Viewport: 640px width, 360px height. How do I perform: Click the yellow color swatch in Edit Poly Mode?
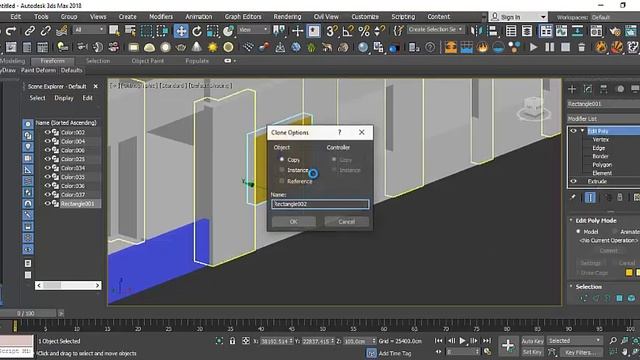pos(629,272)
